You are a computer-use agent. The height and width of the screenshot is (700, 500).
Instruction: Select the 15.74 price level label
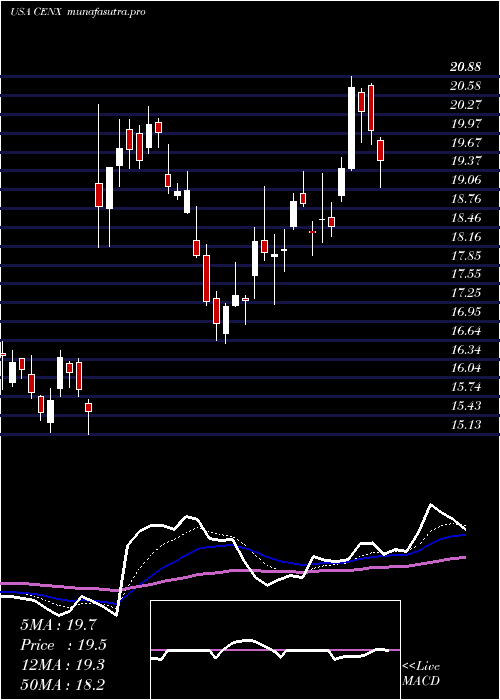pos(466,387)
